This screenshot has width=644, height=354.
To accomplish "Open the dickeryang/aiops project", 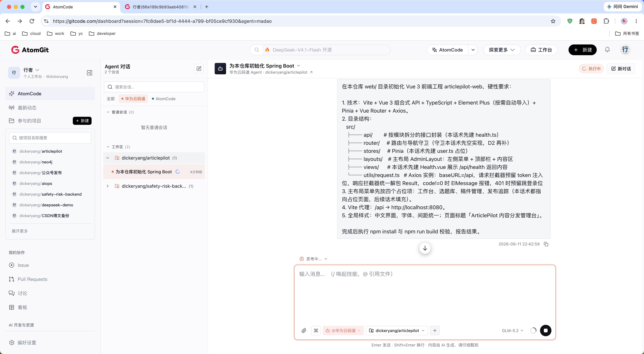I will [36, 183].
